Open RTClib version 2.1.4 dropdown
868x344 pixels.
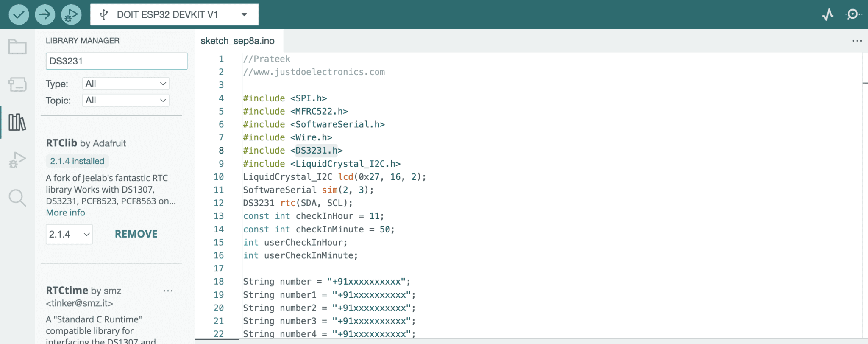69,234
